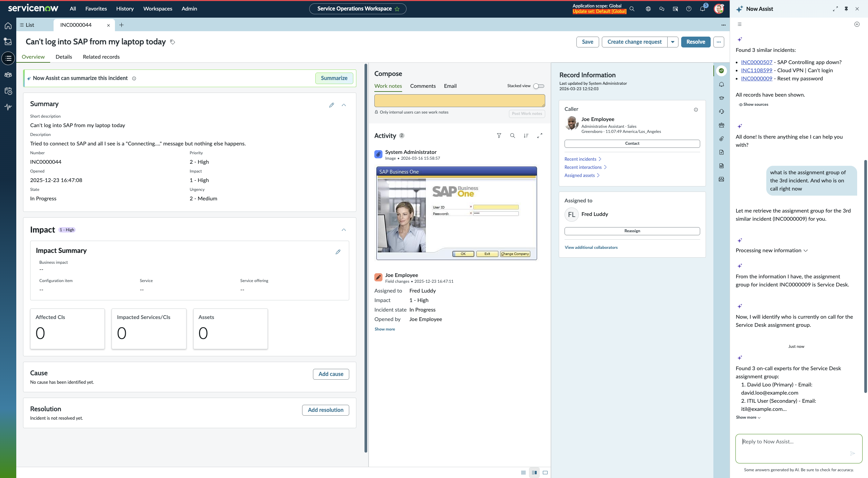
Task: Focus the Reply to Now Assist field
Action: click(798, 449)
